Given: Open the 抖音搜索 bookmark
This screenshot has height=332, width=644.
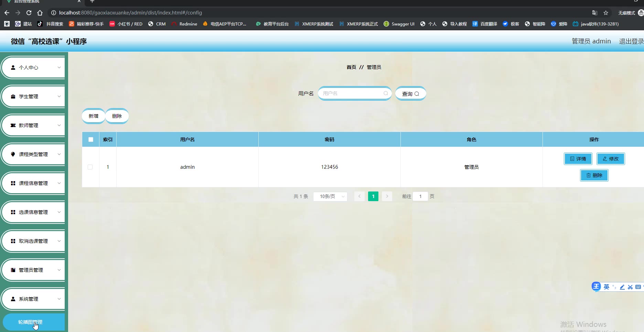Looking at the screenshot, I should tap(50, 24).
